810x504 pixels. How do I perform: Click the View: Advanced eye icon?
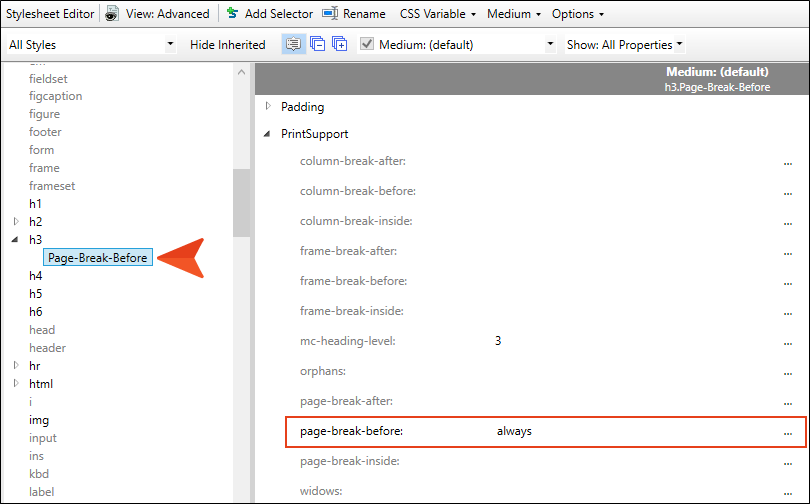click(112, 14)
